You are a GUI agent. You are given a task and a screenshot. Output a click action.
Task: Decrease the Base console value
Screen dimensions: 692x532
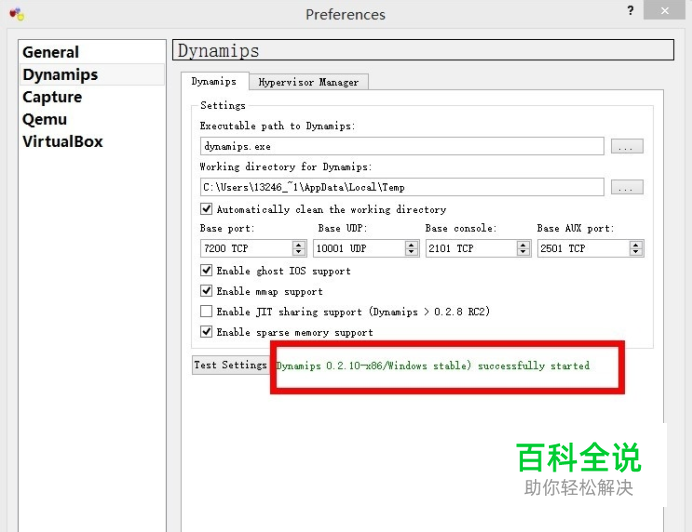pos(523,252)
